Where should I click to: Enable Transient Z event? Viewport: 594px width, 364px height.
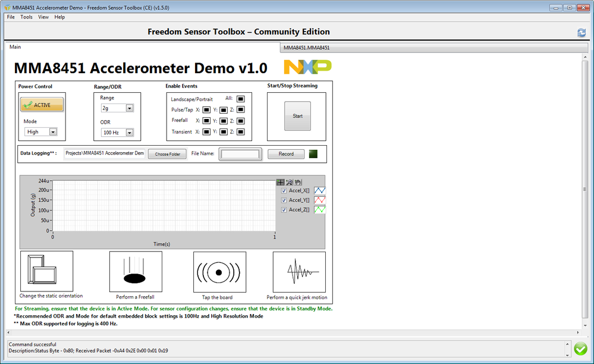point(241,132)
